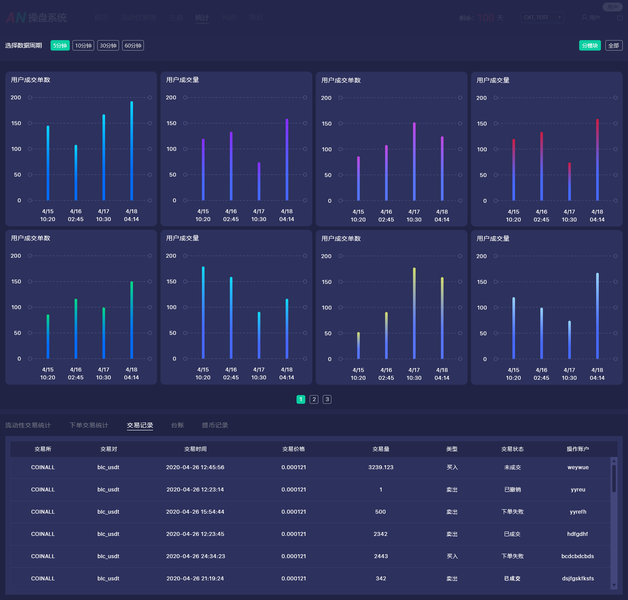Select the 5分钟 data period

pyautogui.click(x=60, y=46)
